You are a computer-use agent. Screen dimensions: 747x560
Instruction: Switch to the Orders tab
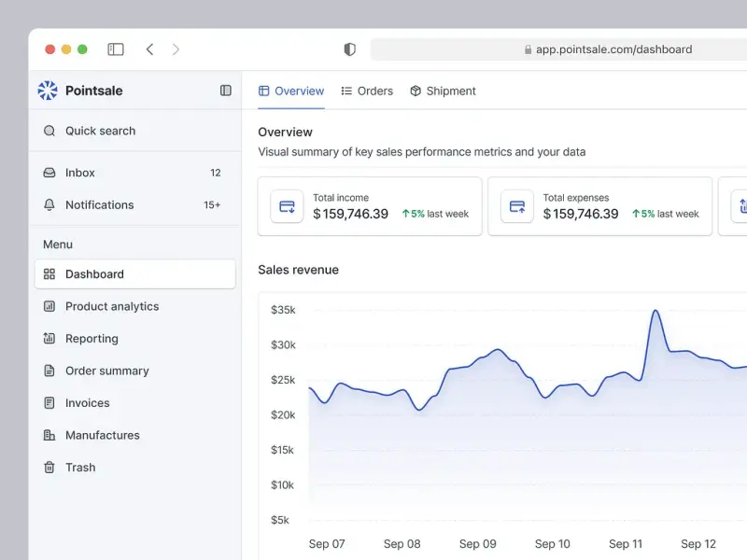(367, 91)
